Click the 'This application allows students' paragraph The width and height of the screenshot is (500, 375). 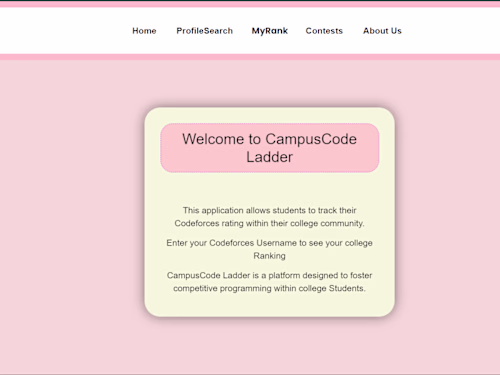point(269,217)
